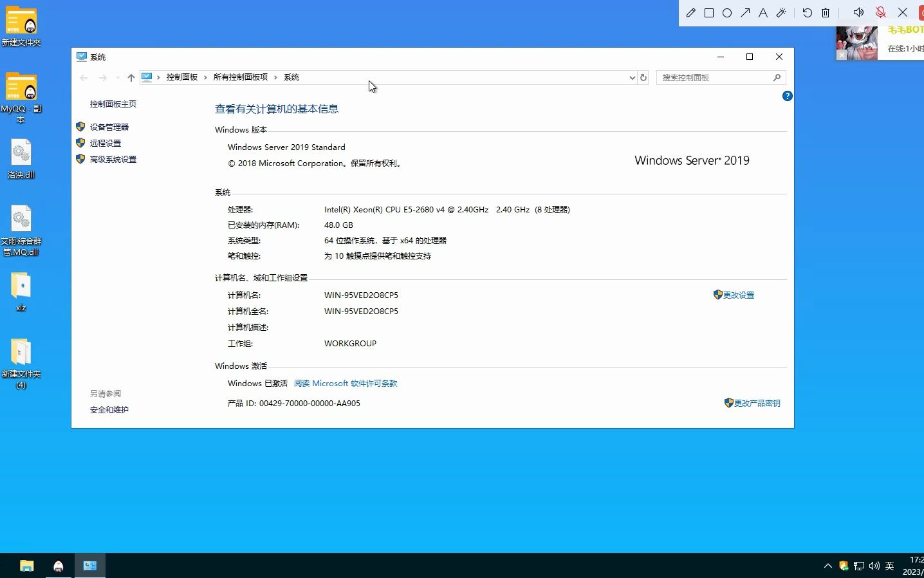Toggle speaker audio in the annotation toolbar

click(x=858, y=12)
